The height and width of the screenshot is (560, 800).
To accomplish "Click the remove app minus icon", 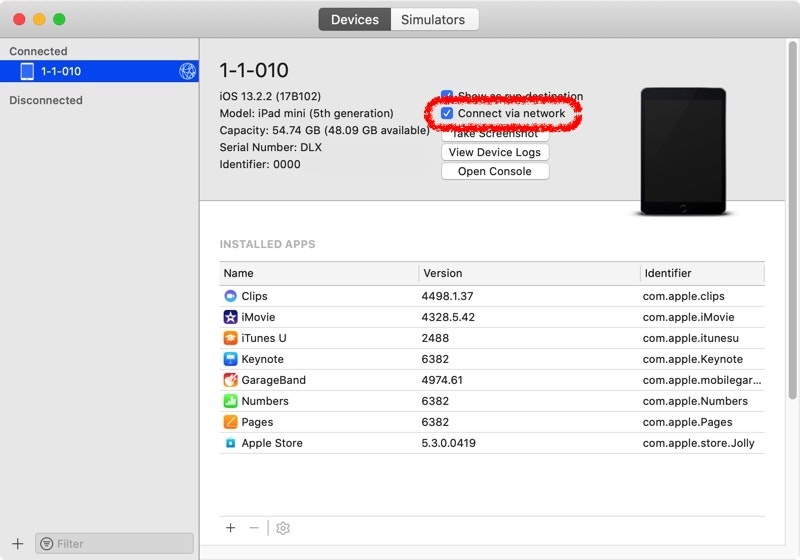I will pyautogui.click(x=254, y=528).
